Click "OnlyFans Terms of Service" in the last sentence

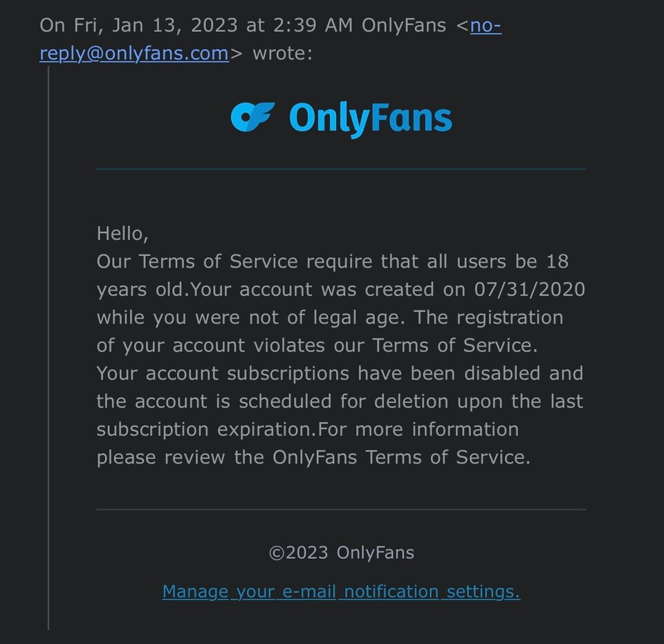click(x=400, y=457)
